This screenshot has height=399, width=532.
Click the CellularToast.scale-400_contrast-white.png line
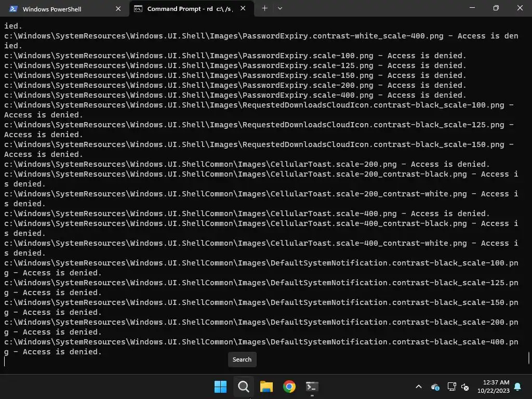pyautogui.click(x=261, y=248)
